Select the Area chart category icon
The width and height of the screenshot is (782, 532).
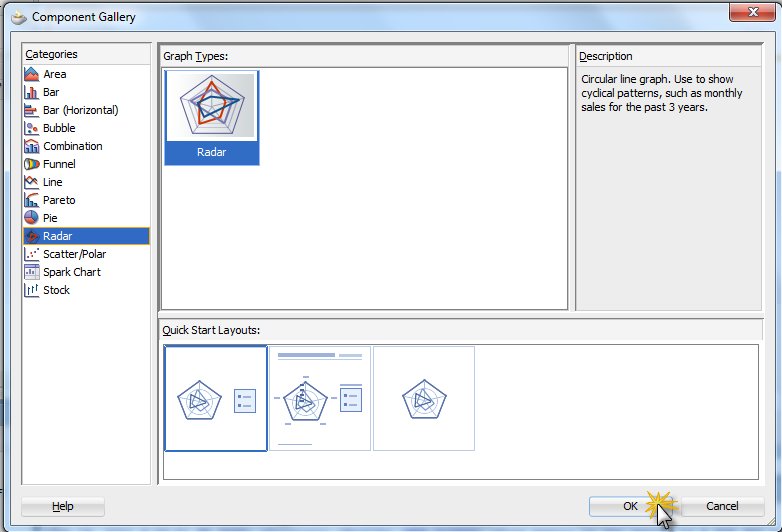coord(32,74)
